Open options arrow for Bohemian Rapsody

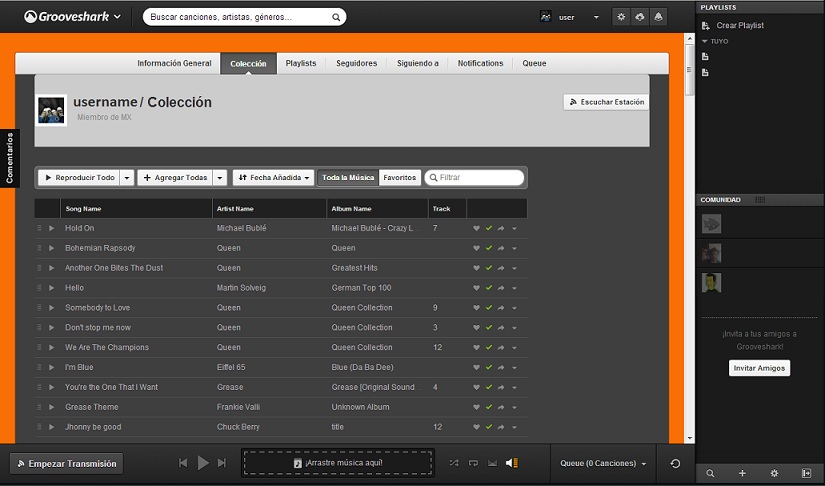click(x=514, y=249)
